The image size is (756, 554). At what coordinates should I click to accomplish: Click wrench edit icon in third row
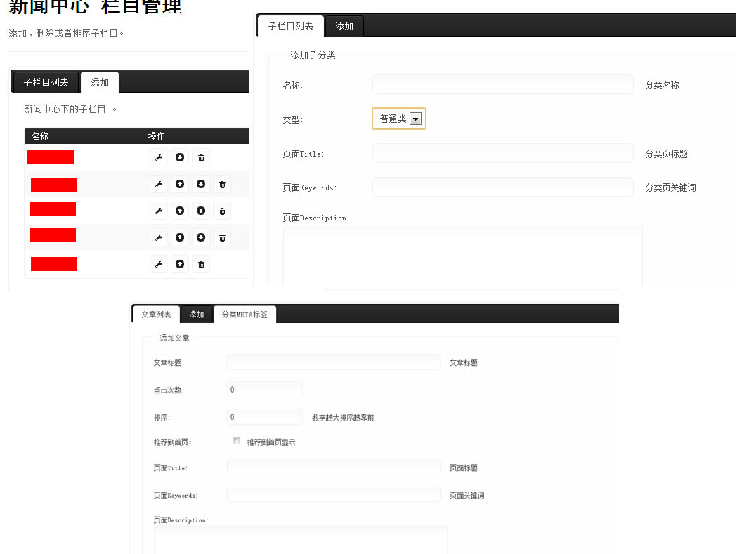pyautogui.click(x=159, y=211)
